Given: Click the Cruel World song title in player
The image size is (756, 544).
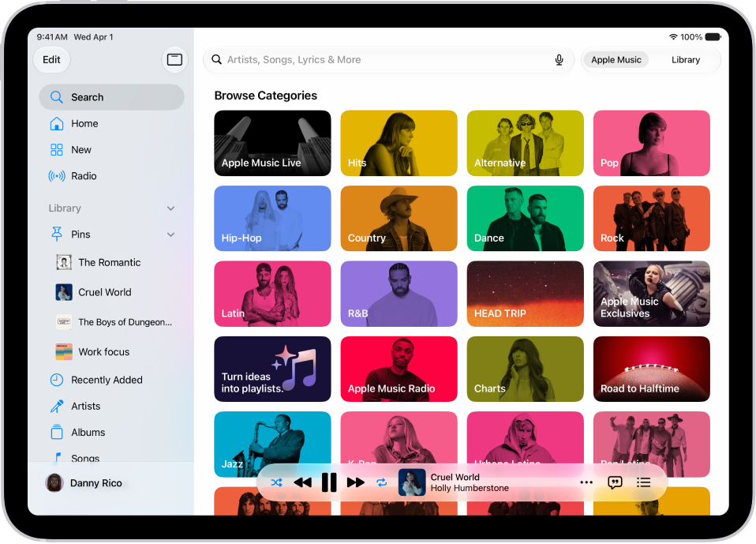Looking at the screenshot, I should click(x=455, y=477).
